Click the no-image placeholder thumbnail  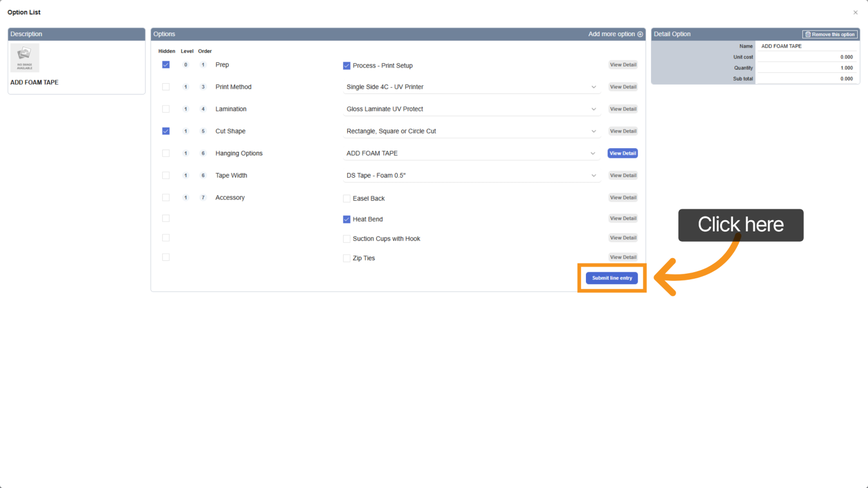25,58
